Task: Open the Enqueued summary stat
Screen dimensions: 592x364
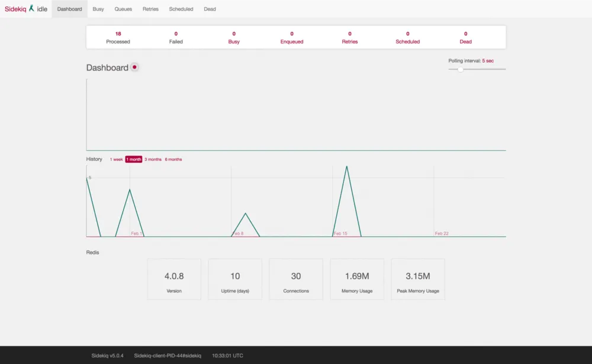Action: pos(292,37)
